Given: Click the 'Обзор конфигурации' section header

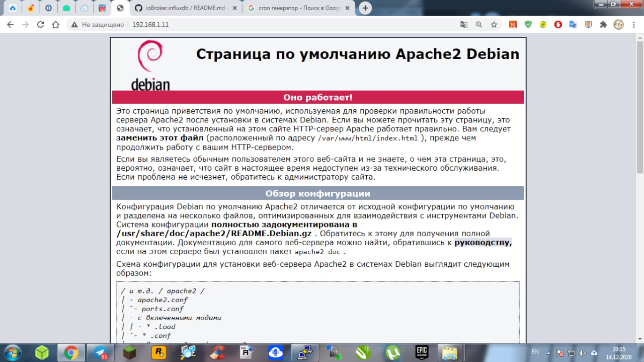Looking at the screenshot, I should point(318,193).
